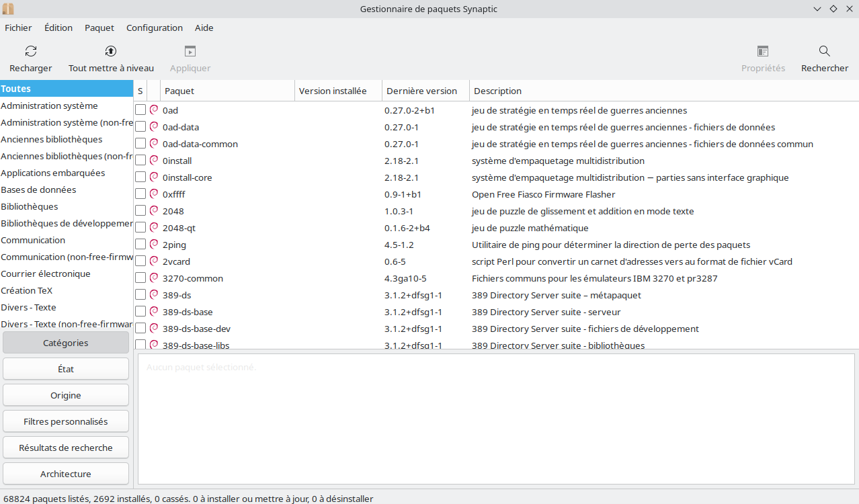Click the Debian icon next to 0install

click(x=154, y=161)
